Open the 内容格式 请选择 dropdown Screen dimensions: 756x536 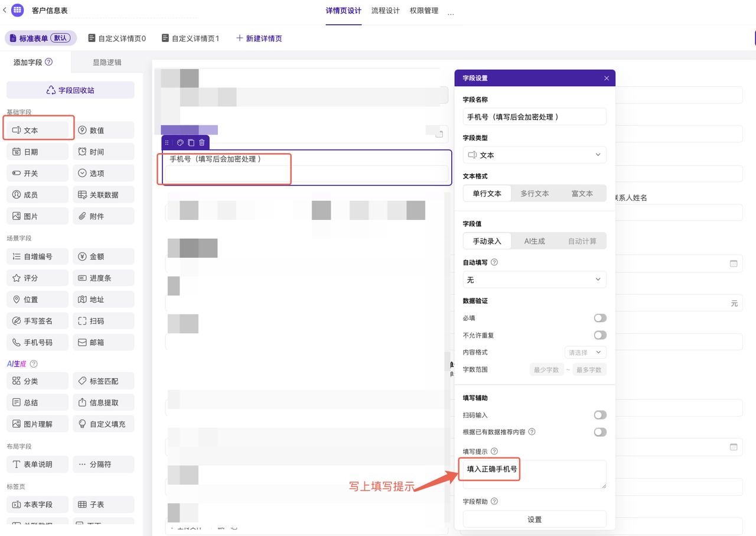(x=585, y=352)
